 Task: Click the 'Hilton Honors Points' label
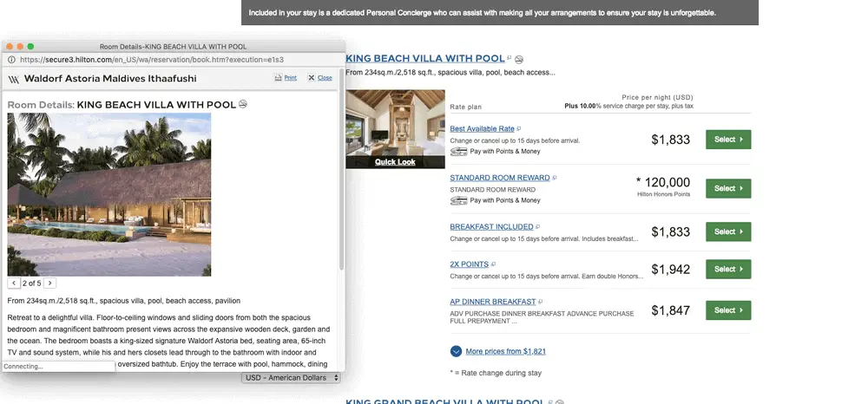click(664, 194)
